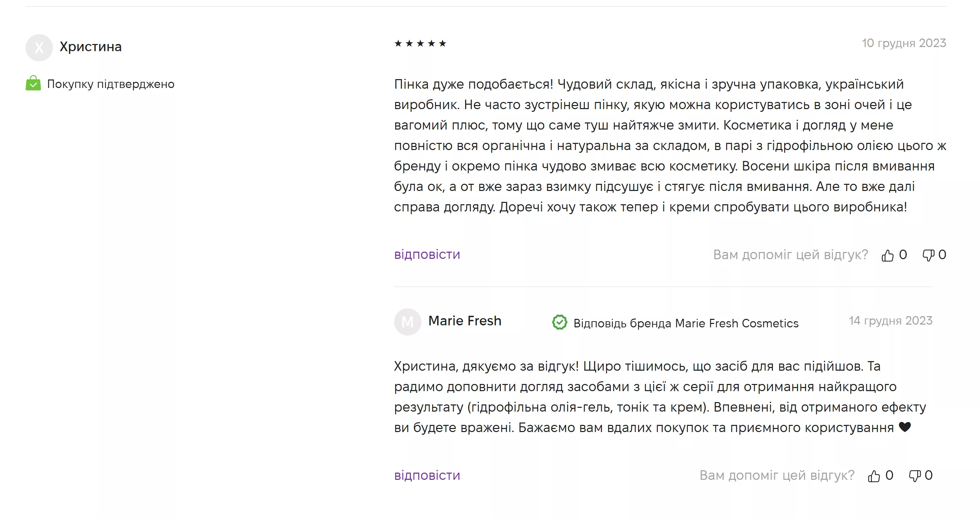Click Христина's avatar circle

click(39, 47)
